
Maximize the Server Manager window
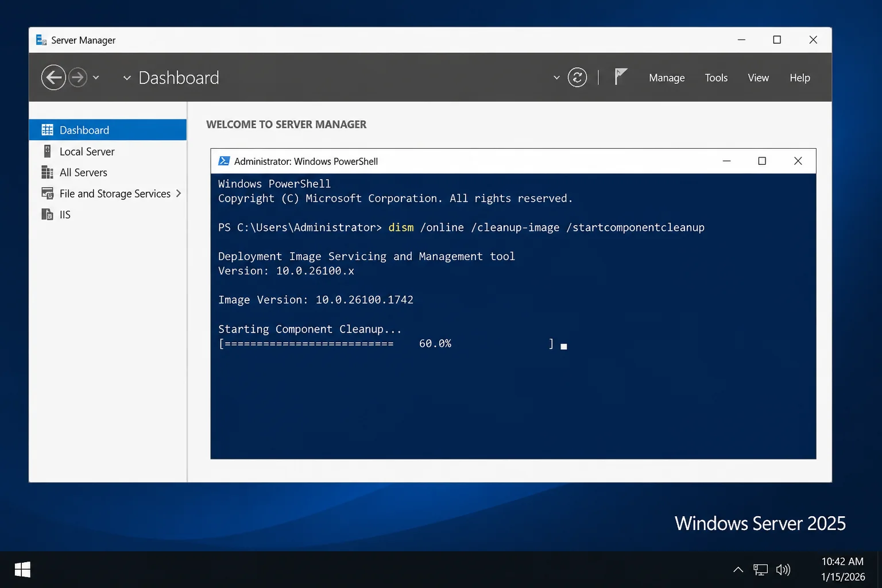777,40
